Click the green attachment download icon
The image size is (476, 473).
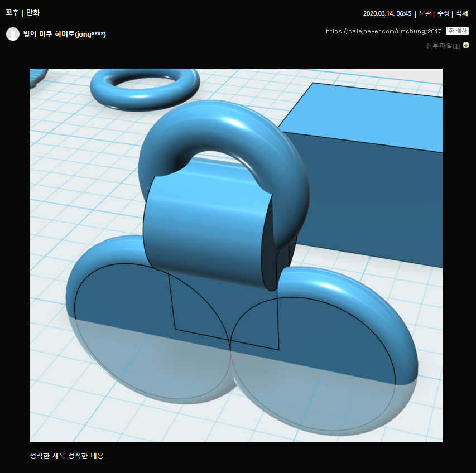[x=466, y=45]
